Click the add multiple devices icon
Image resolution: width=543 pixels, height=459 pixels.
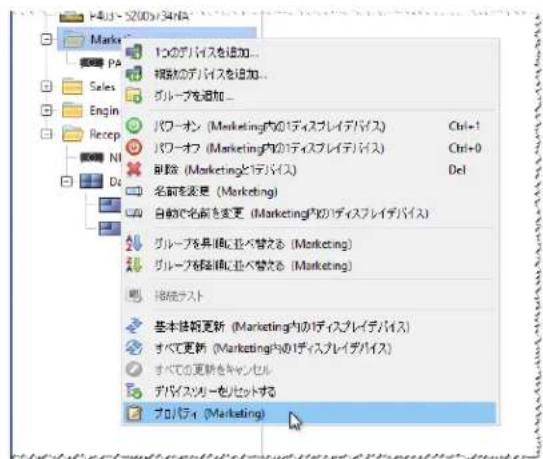click(x=134, y=74)
